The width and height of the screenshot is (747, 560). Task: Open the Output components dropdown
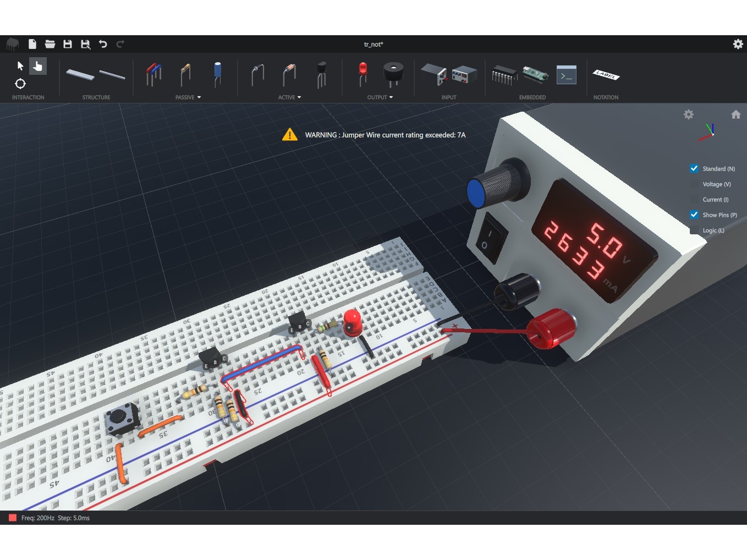click(391, 97)
